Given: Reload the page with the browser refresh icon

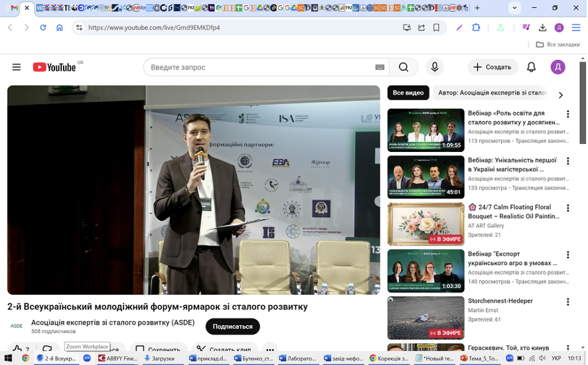Looking at the screenshot, I should pos(42,28).
